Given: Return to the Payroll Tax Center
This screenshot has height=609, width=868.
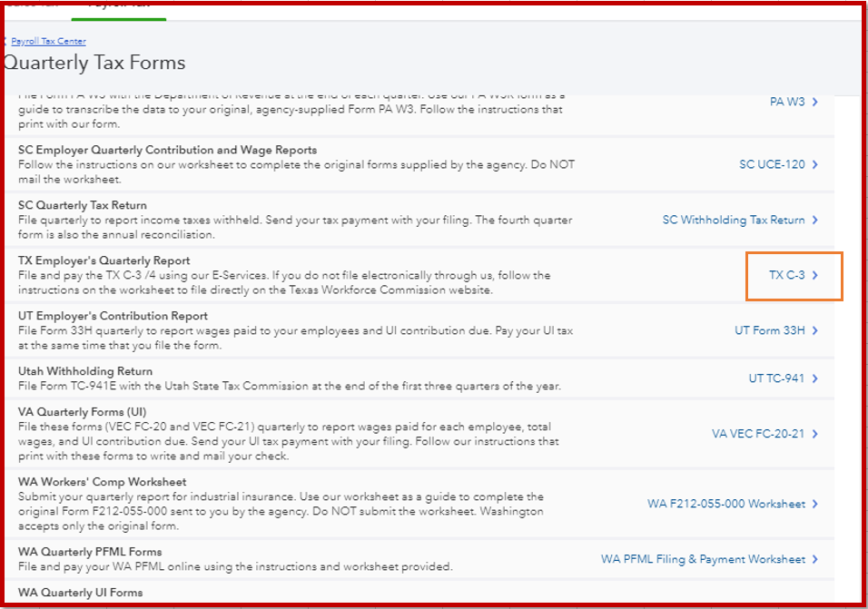Looking at the screenshot, I should click(47, 41).
